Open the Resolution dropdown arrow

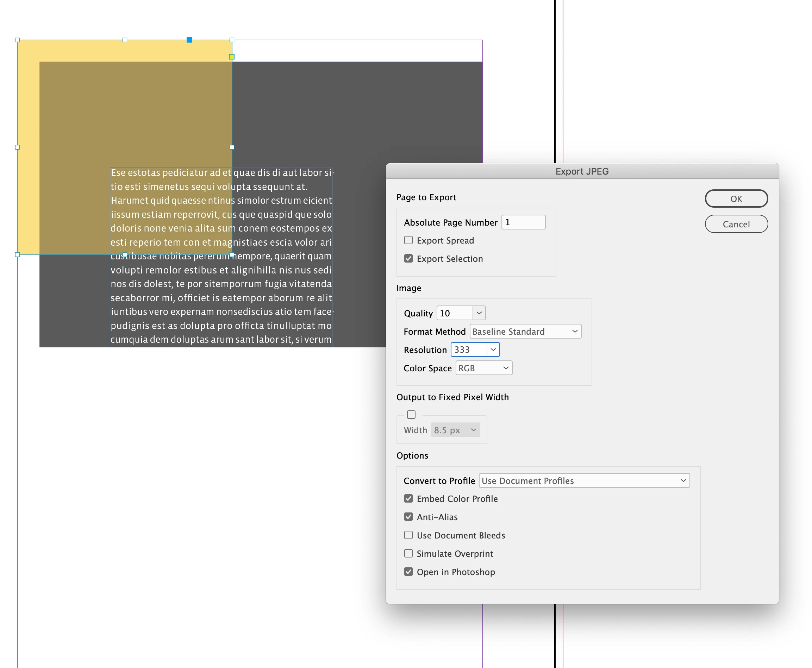[x=493, y=349]
